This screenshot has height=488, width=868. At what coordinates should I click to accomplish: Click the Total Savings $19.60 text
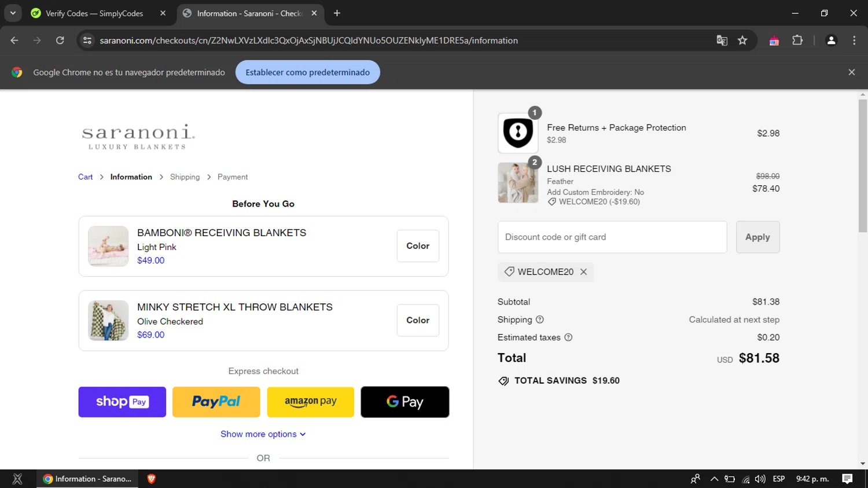(x=567, y=381)
